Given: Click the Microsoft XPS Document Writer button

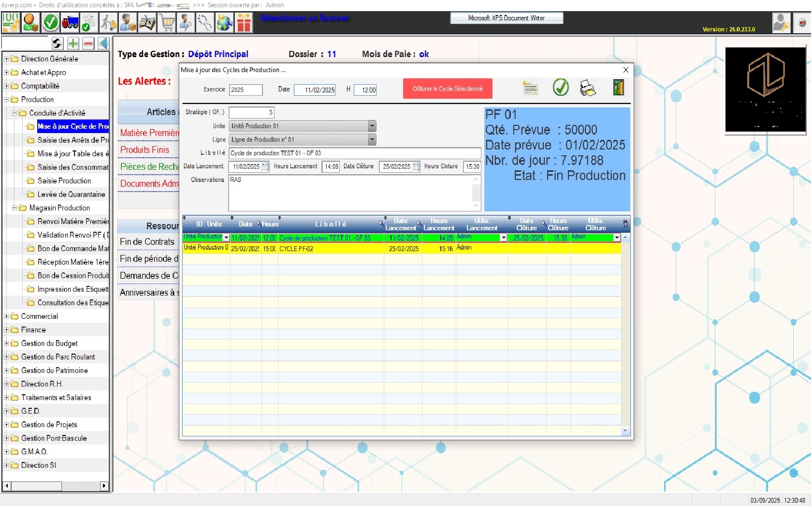Looking at the screenshot, I should pos(506,18).
